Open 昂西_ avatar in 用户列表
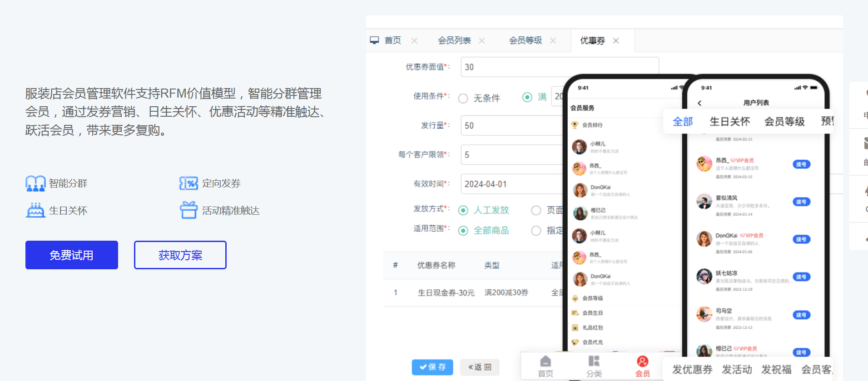The width and height of the screenshot is (868, 381). click(x=704, y=163)
